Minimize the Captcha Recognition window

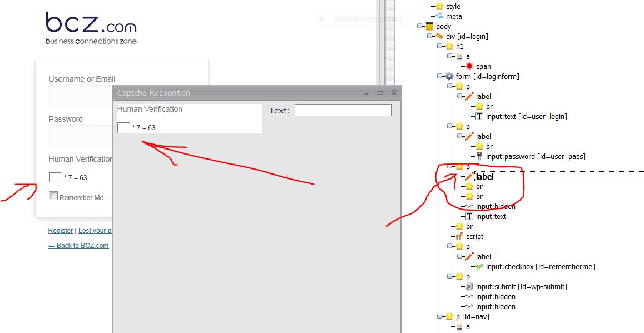366,93
